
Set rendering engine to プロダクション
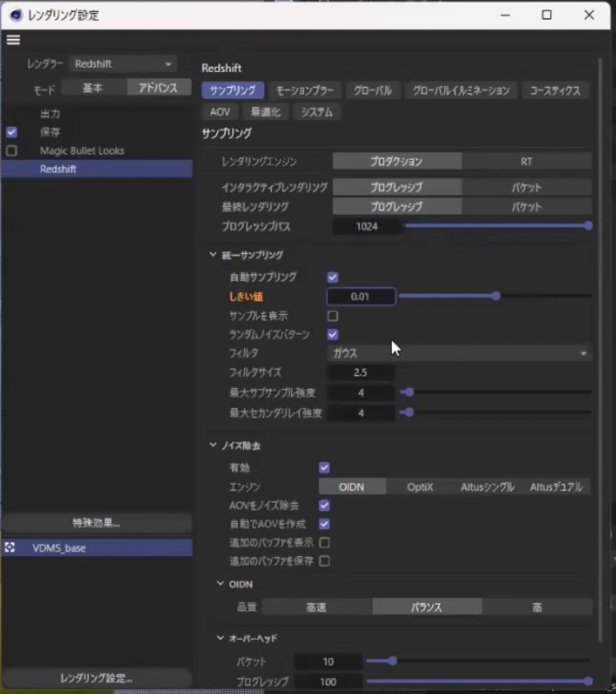[x=397, y=161]
